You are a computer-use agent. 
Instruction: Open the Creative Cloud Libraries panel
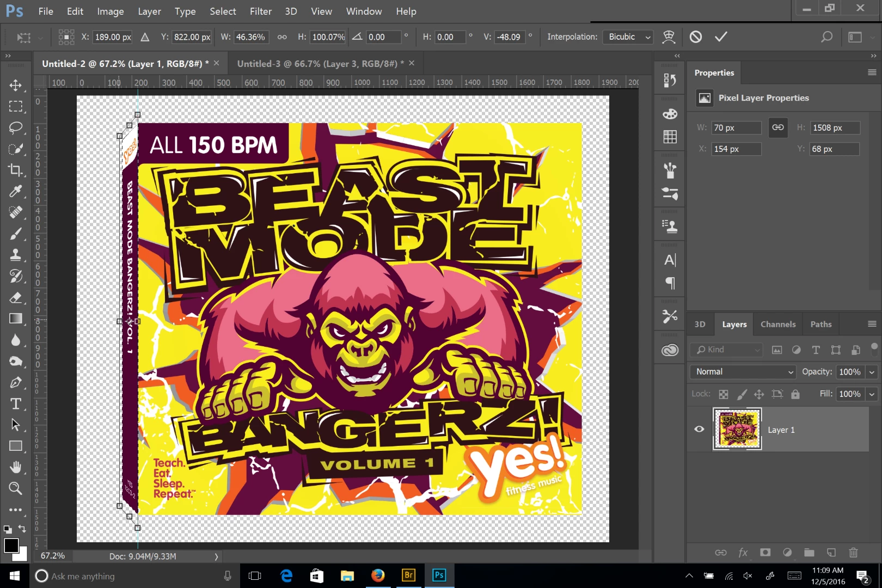(670, 350)
